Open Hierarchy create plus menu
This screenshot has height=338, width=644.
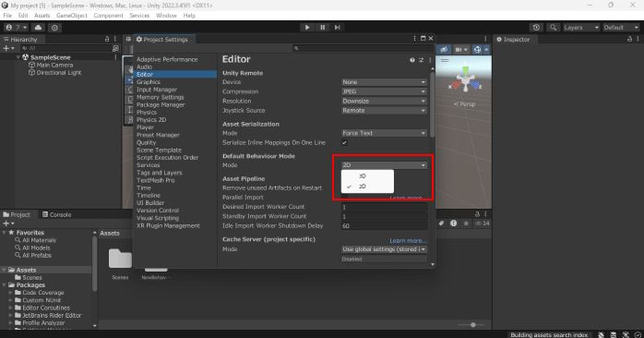click(x=8, y=48)
